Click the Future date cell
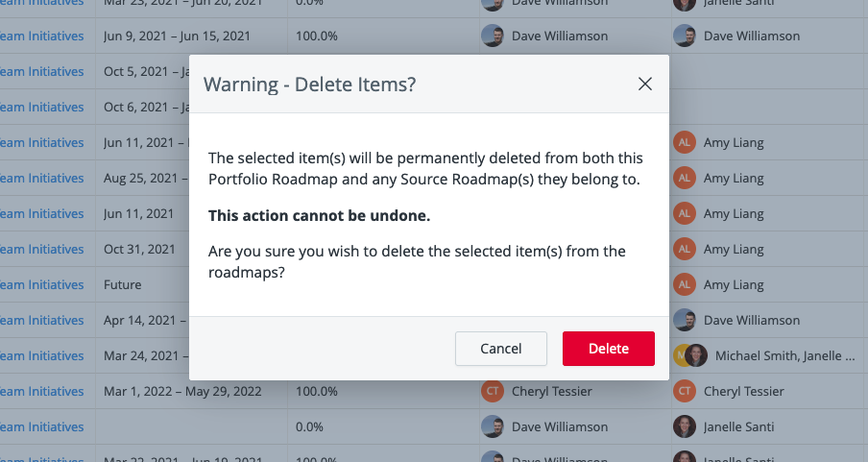This screenshot has width=868, height=462. [143, 284]
